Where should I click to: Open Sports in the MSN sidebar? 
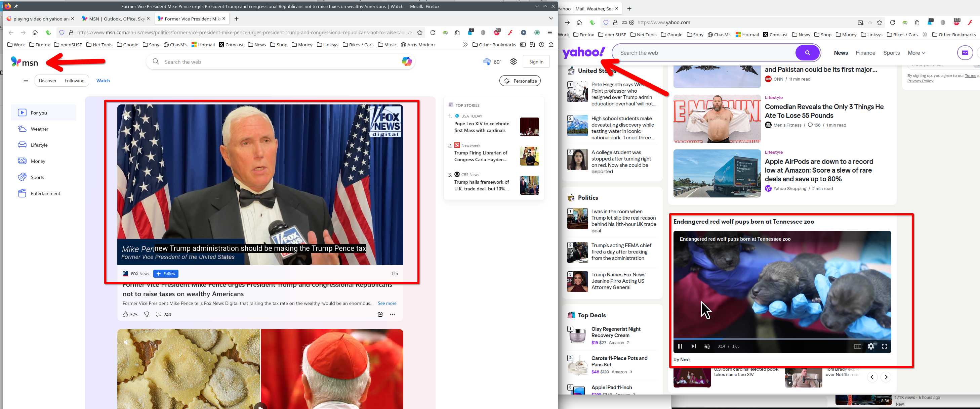pyautogui.click(x=44, y=177)
